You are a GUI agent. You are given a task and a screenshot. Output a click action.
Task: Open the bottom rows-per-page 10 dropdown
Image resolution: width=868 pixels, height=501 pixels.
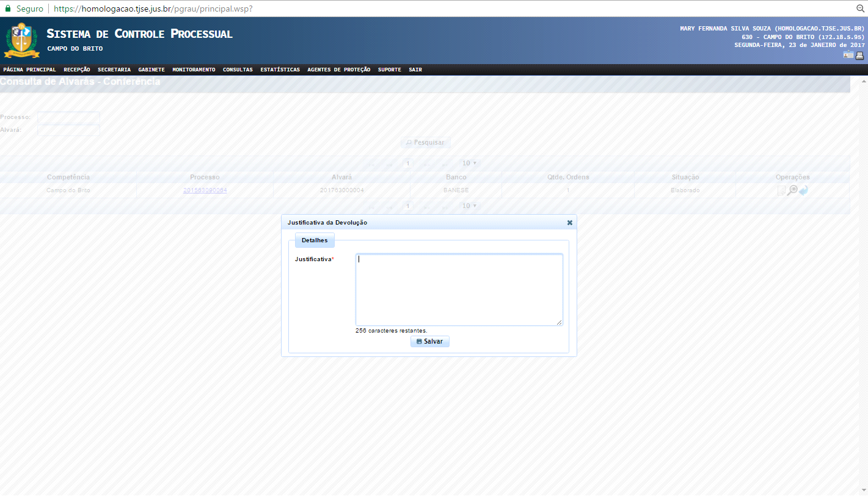coord(469,206)
